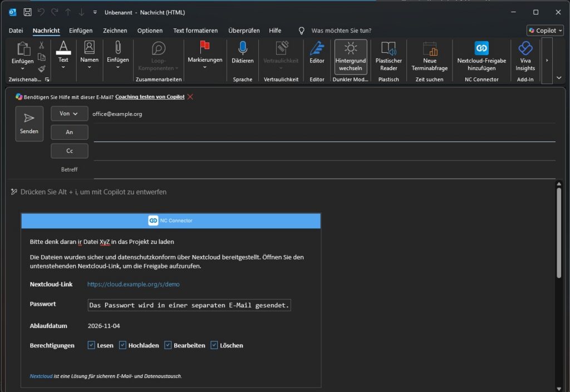Click the Copilot draft prompt icon
570x392 pixels.
(x=14, y=192)
